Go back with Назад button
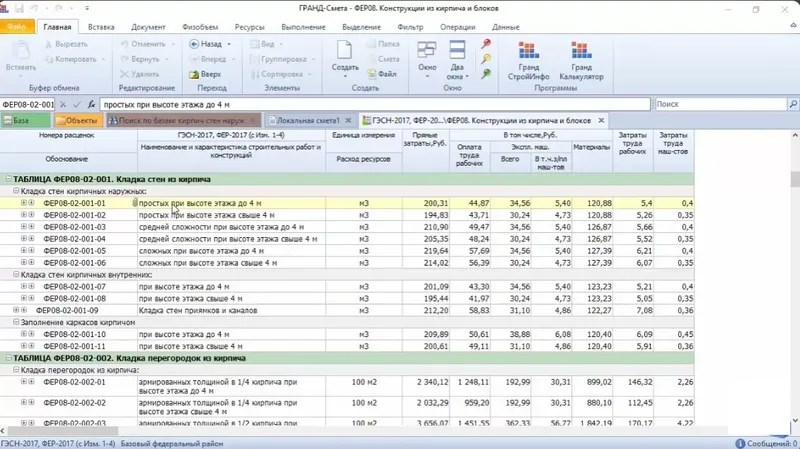This screenshot has width=800, height=449. tap(206, 44)
